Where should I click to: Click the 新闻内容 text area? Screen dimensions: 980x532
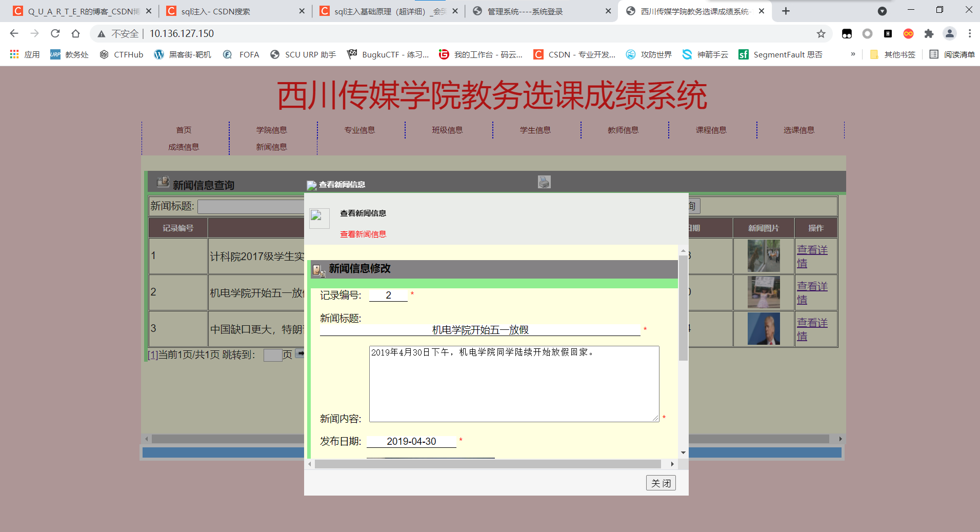(514, 384)
